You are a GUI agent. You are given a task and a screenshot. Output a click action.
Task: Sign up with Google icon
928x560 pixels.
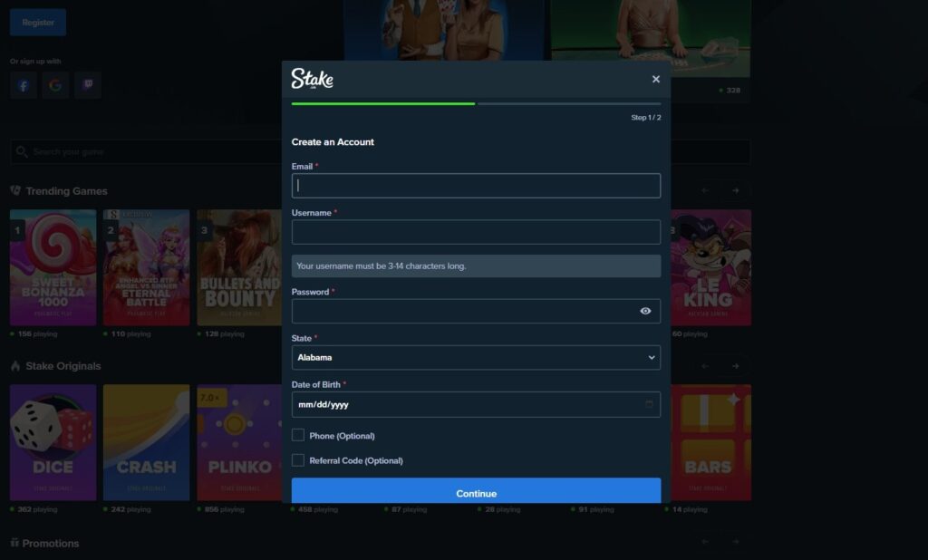click(55, 86)
